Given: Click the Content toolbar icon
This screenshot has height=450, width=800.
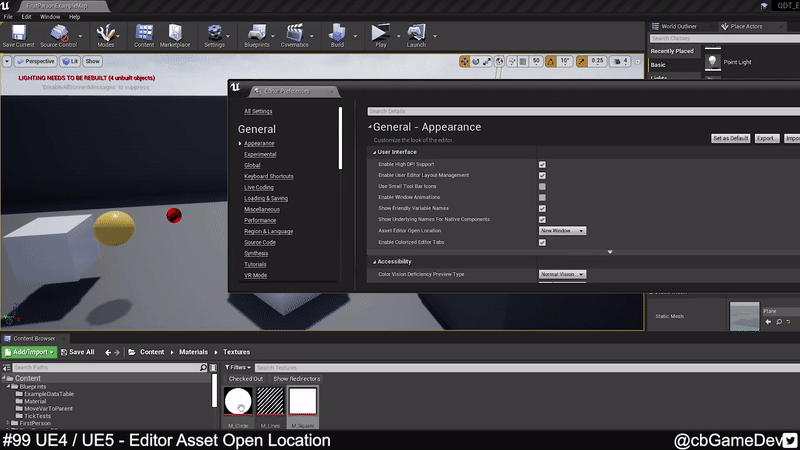Looking at the screenshot, I should coord(144,36).
